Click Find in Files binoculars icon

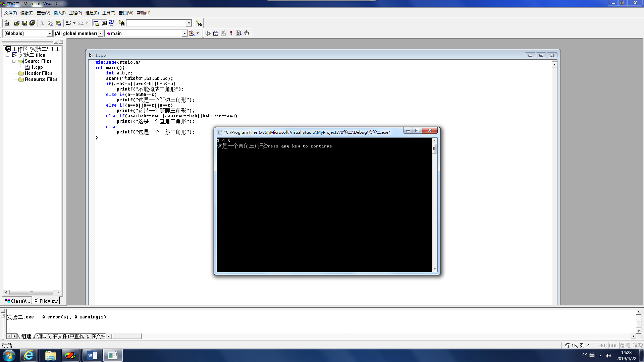[x=121, y=23]
